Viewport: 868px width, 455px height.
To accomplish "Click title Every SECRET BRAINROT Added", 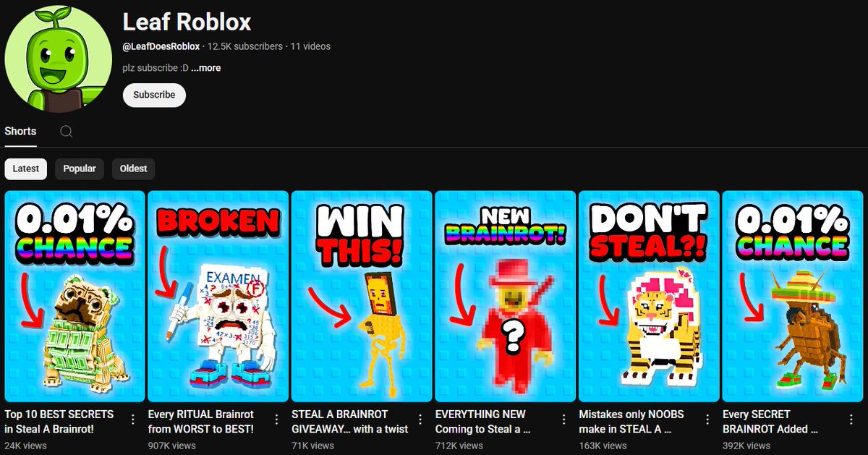I will point(770,422).
